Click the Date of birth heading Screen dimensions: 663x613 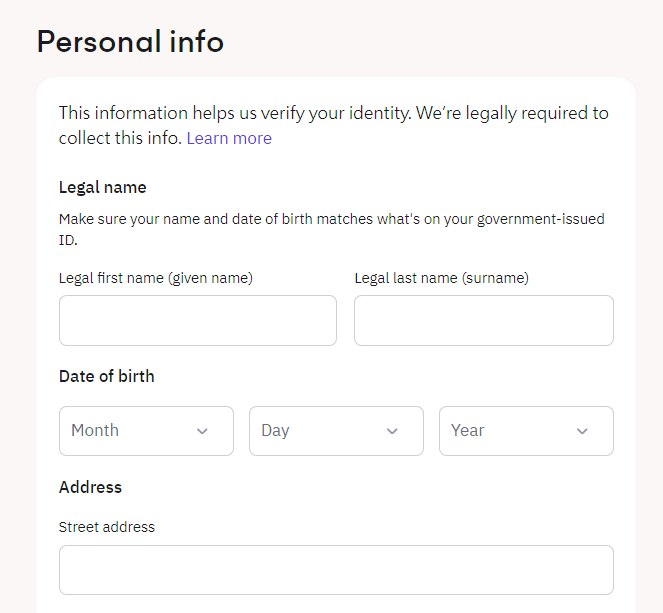pyautogui.click(x=107, y=376)
